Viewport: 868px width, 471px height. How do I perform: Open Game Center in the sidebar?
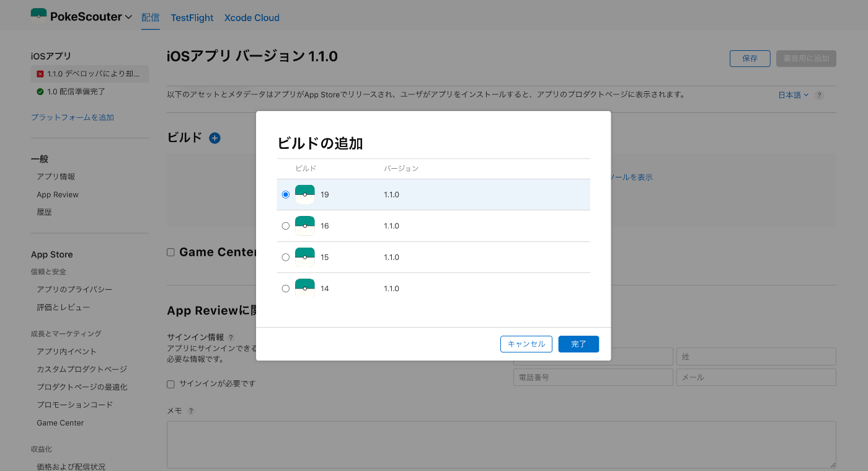60,423
